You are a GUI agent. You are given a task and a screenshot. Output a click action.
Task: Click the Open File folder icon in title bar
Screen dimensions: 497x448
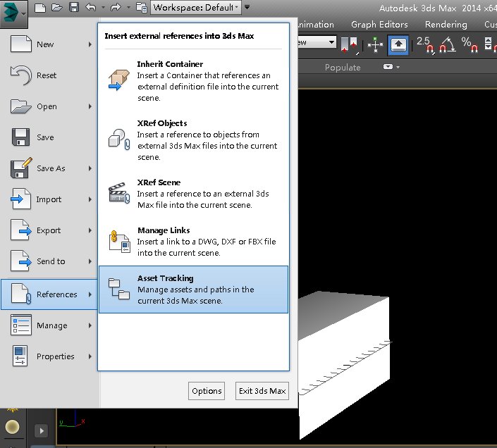[x=57, y=7]
